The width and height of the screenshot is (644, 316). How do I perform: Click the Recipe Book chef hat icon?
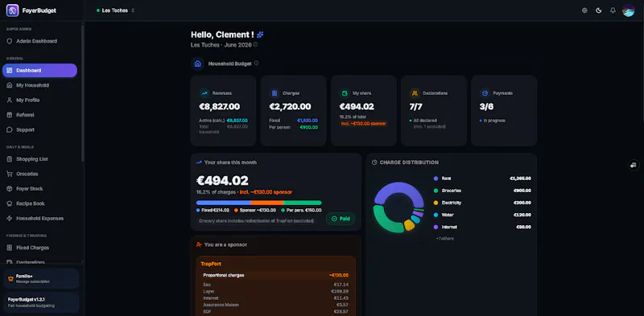click(10, 203)
